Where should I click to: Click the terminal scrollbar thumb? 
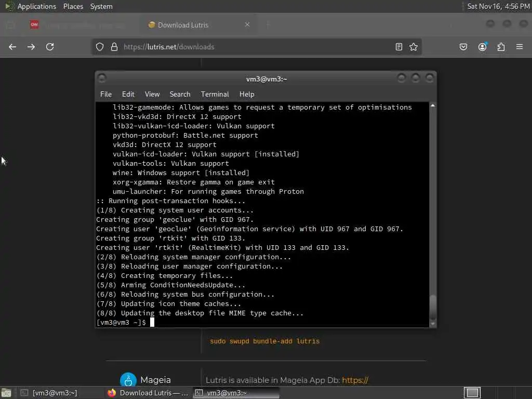click(x=433, y=308)
